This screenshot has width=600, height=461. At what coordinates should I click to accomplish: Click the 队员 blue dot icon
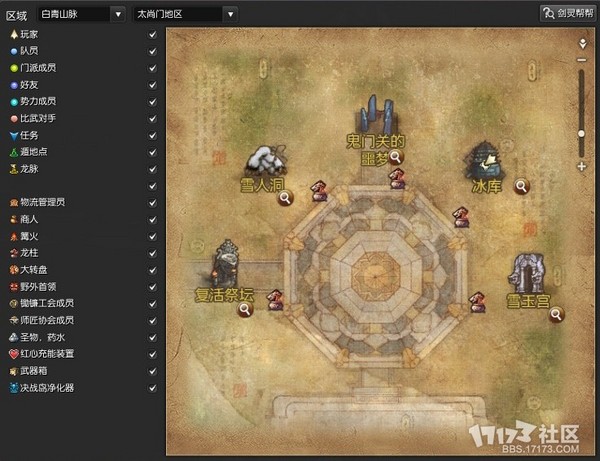point(14,51)
